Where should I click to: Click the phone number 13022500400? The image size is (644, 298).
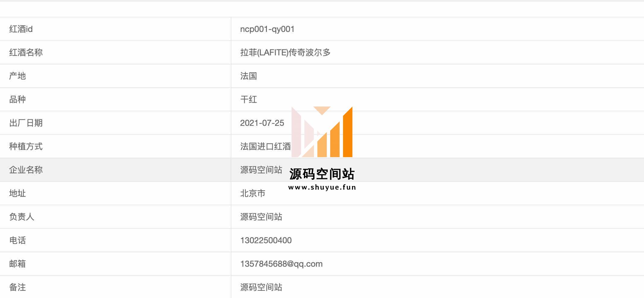tap(266, 240)
